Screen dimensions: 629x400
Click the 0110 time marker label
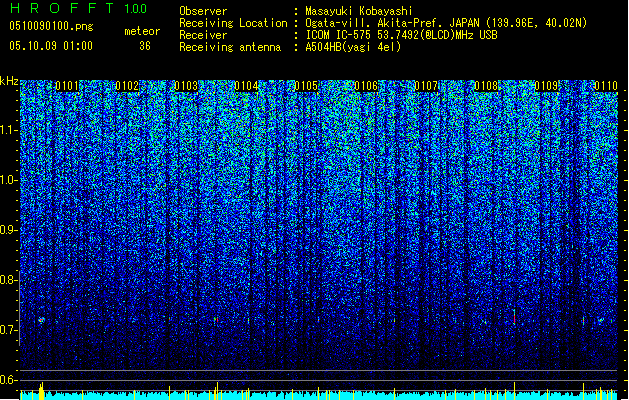pyautogui.click(x=606, y=86)
